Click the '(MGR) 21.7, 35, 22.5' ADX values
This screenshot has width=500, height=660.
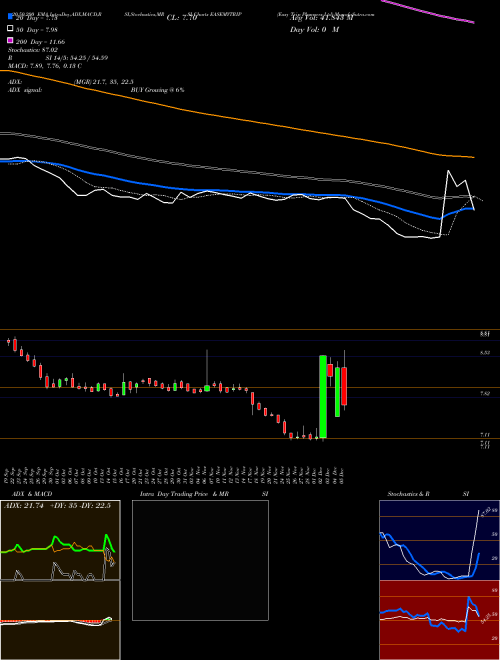point(104,82)
